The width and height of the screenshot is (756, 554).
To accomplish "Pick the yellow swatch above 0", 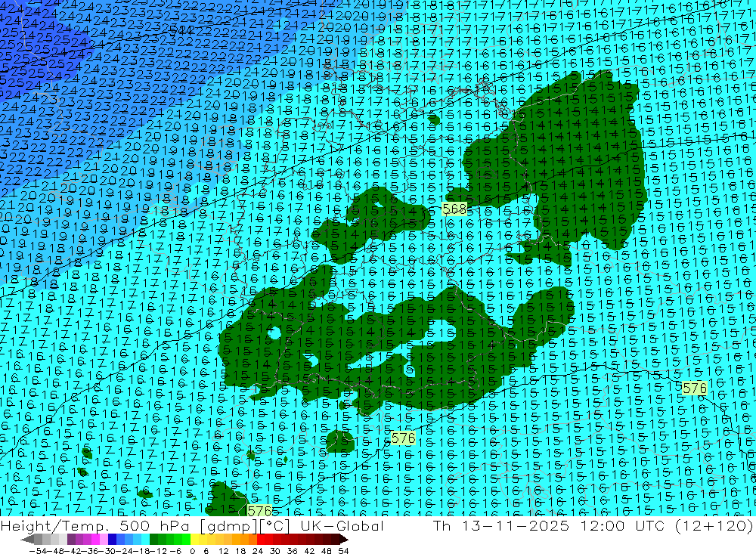I will click(195, 540).
